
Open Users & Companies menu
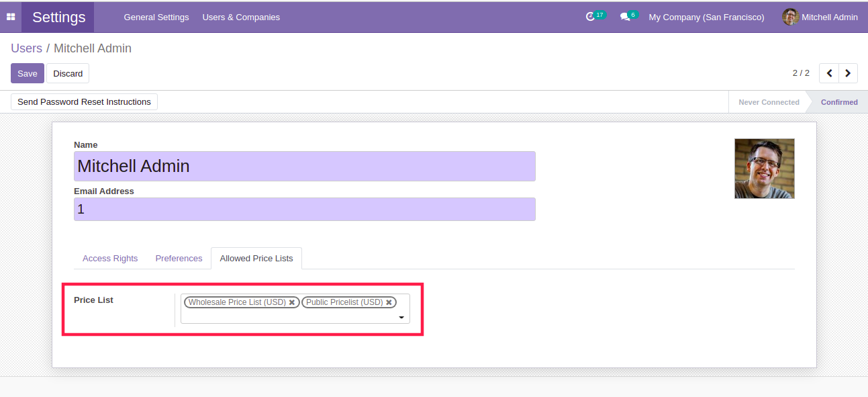(x=241, y=17)
